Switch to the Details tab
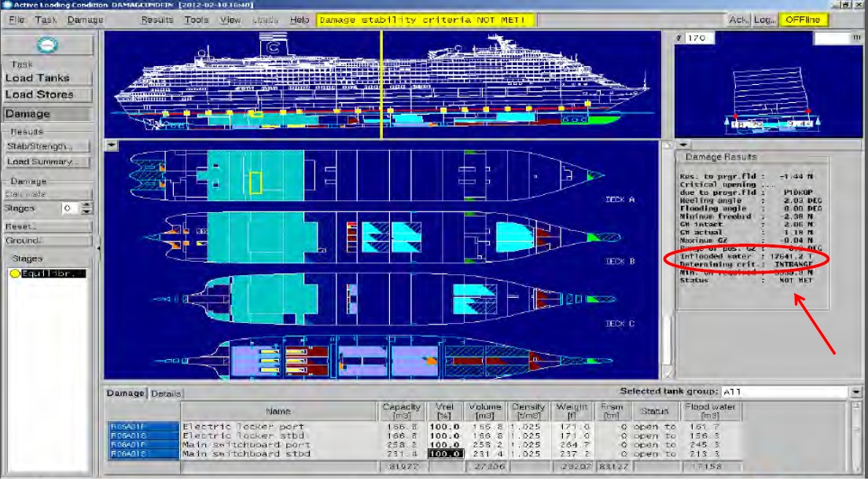The height and width of the screenshot is (481, 868). 166,394
